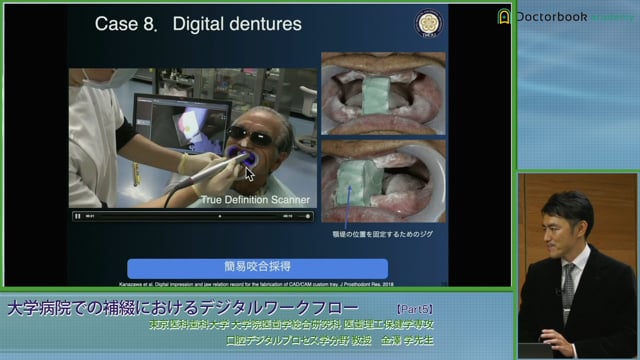This screenshot has height=360, width=640.
Task: Click the speaker camera feed
Action: pyautogui.click(x=578, y=266)
